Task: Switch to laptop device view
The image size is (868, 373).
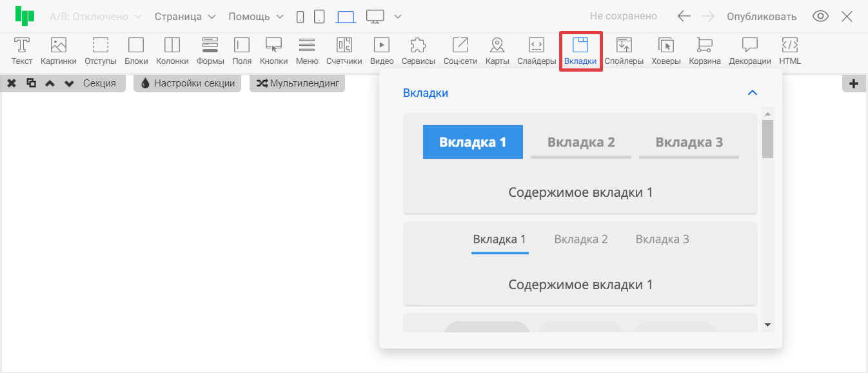Action: point(346,17)
